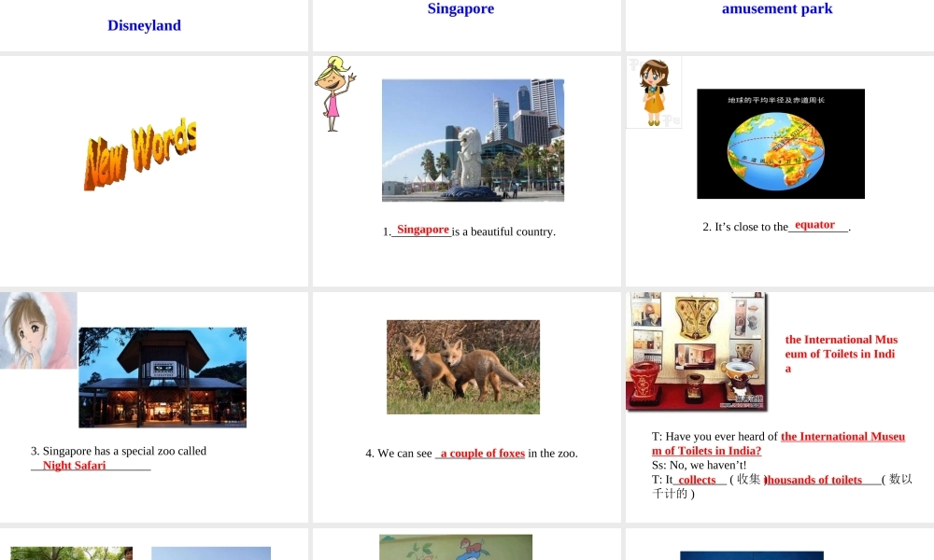Open the two foxes photo
The image size is (934, 560).
(x=463, y=367)
